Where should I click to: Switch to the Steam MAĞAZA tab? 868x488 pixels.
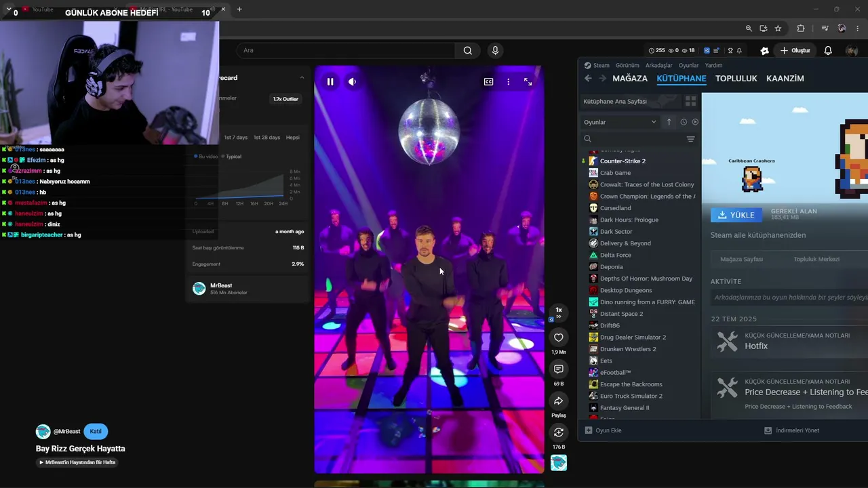pos(630,79)
